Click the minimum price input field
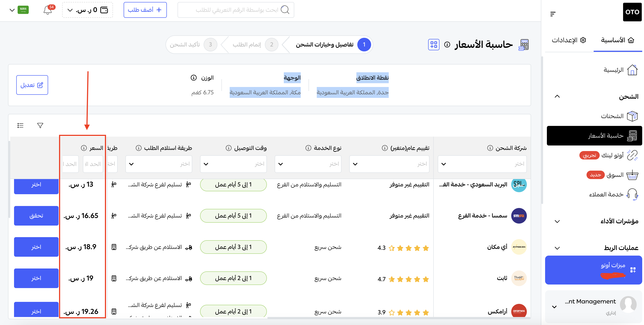This screenshot has height=325, width=644. pos(93,164)
